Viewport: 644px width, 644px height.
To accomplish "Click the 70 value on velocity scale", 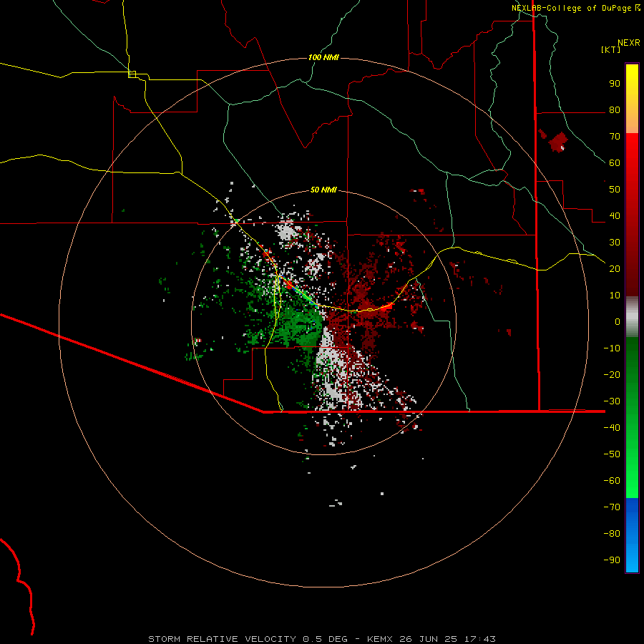I will pos(615,137).
